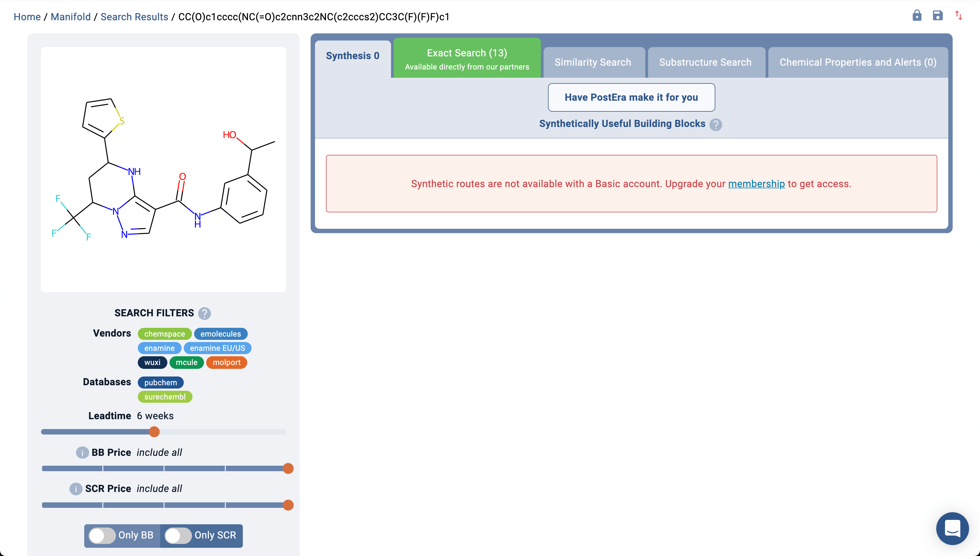Toggle the pubchem database filter

pyautogui.click(x=160, y=383)
